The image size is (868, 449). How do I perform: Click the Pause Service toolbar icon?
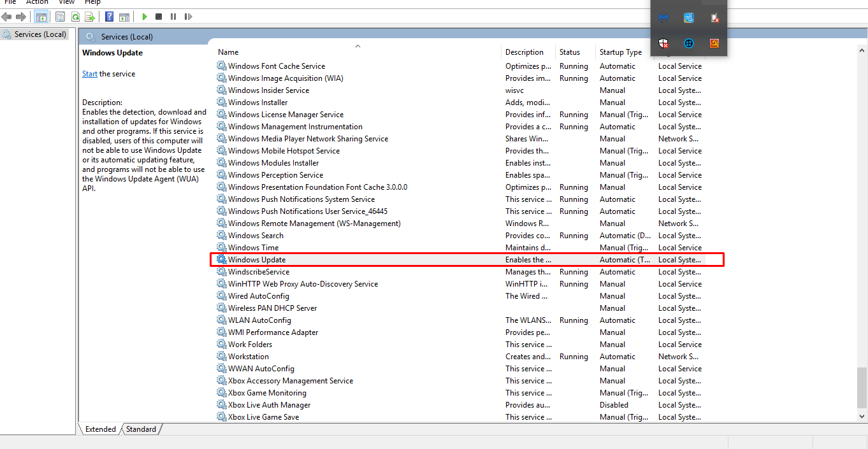coord(173,17)
